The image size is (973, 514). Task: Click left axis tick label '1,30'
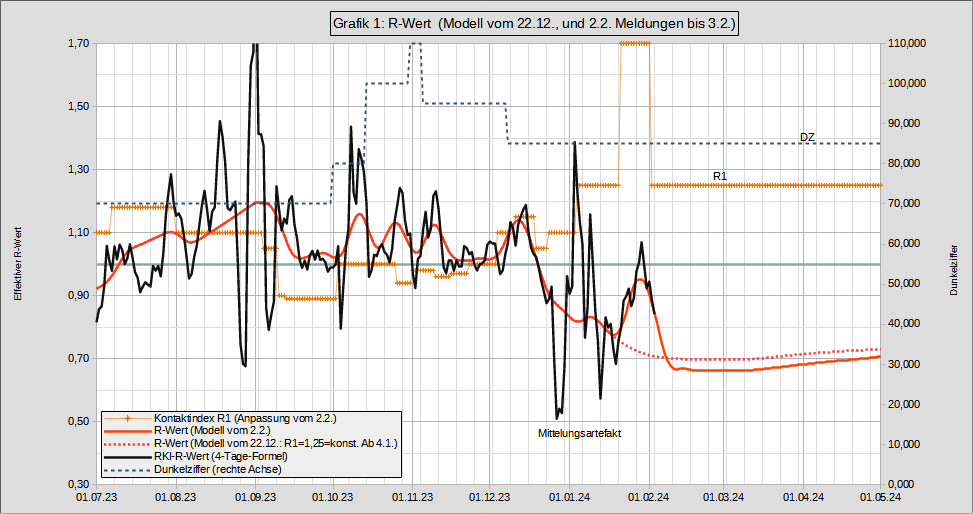coord(78,169)
